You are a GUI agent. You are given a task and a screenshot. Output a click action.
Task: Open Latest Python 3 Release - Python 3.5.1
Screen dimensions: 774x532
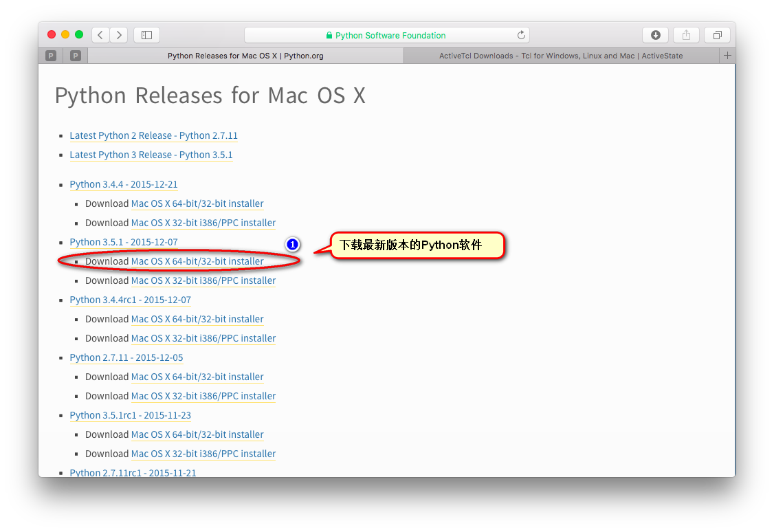click(151, 155)
